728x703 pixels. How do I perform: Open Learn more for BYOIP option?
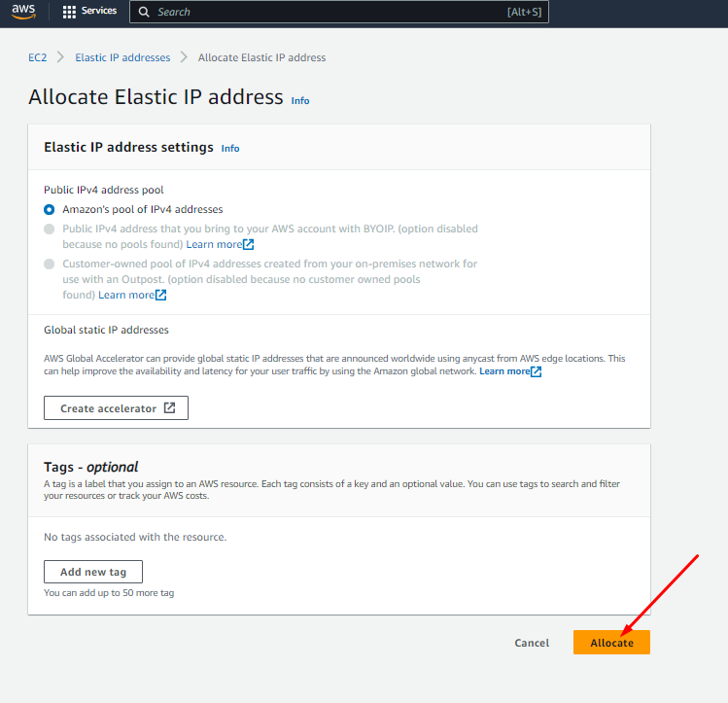(x=220, y=244)
